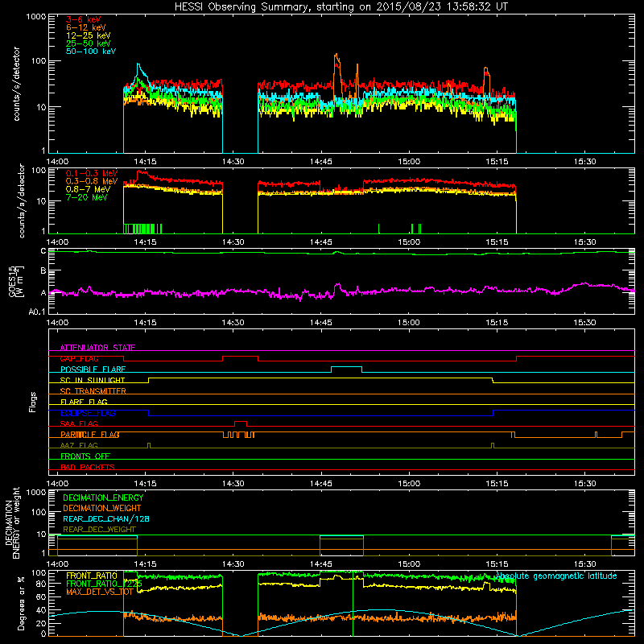Select the 25-50 keV legend label
Viewport: 644px width, 644px height.
coord(89,43)
